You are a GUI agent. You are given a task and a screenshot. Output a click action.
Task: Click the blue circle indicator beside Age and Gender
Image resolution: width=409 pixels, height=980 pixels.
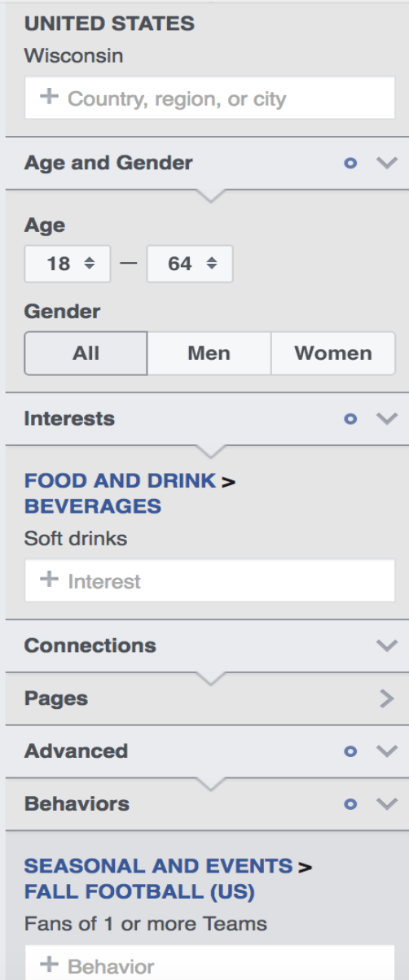[351, 164]
